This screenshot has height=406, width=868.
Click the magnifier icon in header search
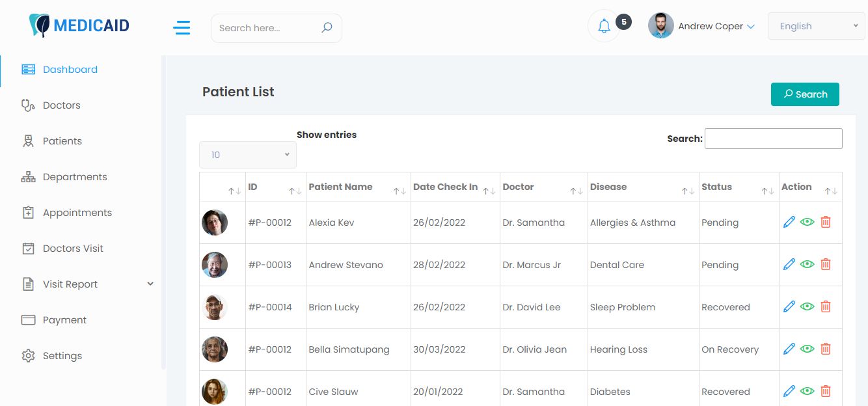pyautogui.click(x=327, y=27)
